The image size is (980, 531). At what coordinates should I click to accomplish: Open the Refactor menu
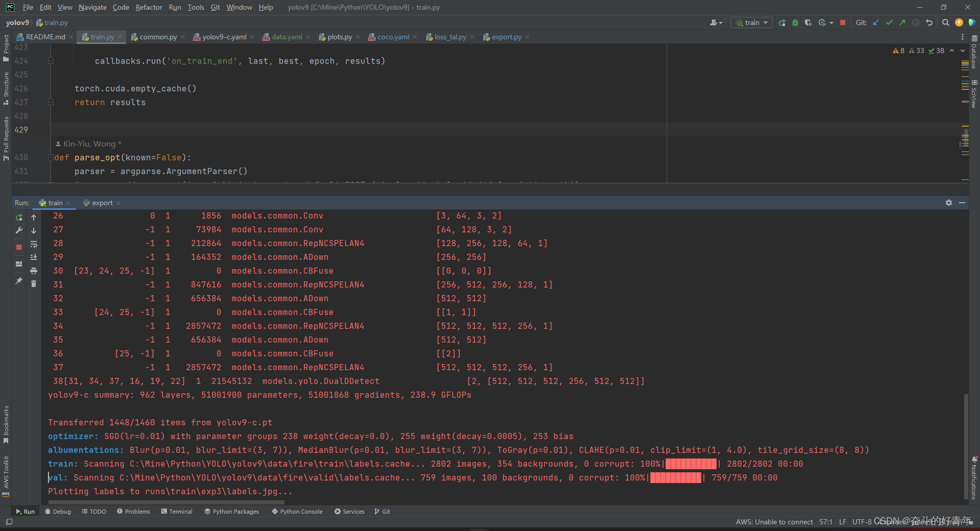(149, 7)
